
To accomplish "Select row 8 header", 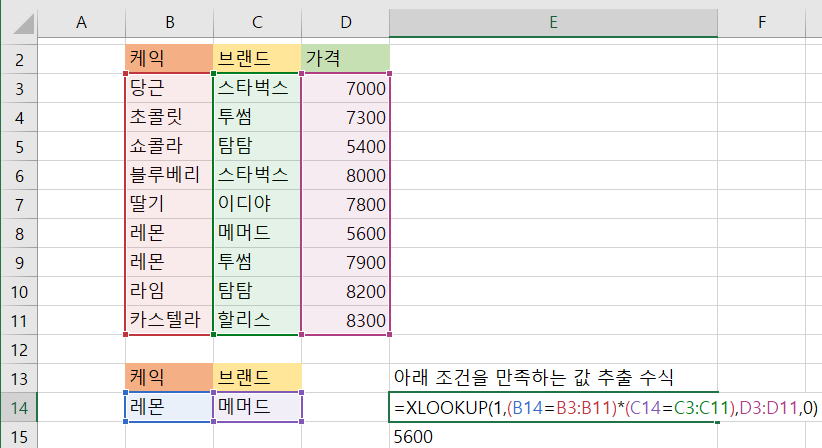I will (x=19, y=233).
